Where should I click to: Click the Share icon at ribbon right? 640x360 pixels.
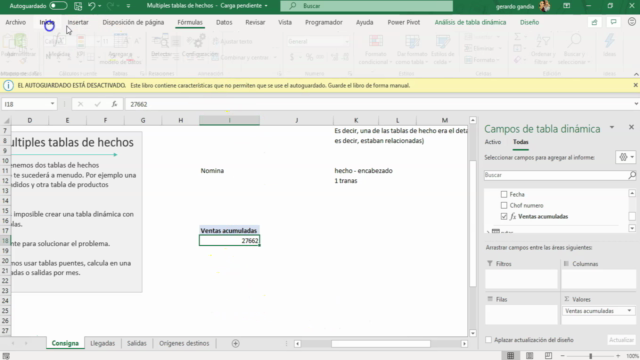tap(594, 22)
